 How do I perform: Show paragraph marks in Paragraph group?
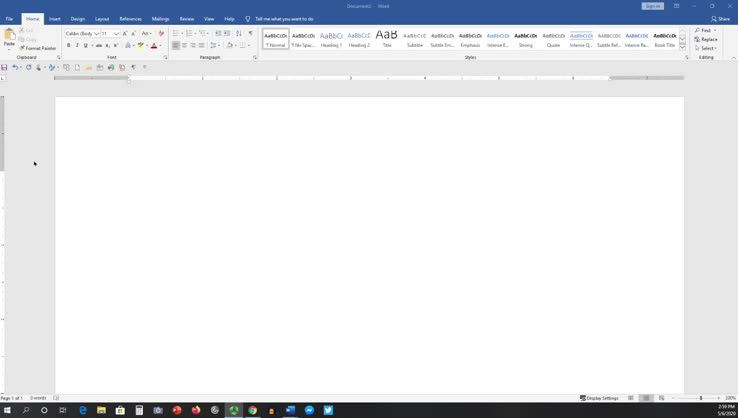(250, 33)
